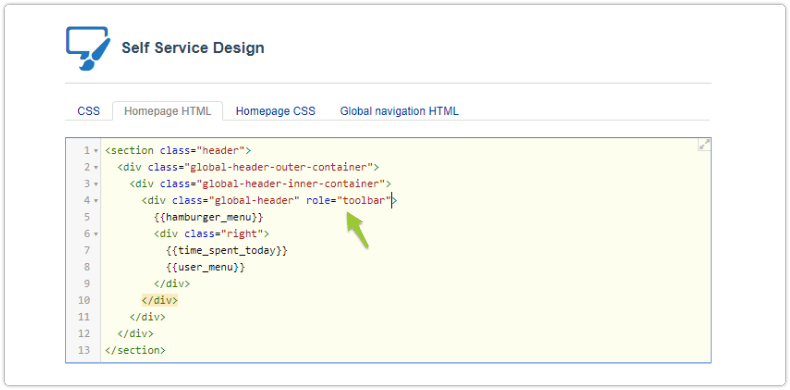Click the </div> on line 11
The height and width of the screenshot is (390, 790).
pyautogui.click(x=148, y=317)
